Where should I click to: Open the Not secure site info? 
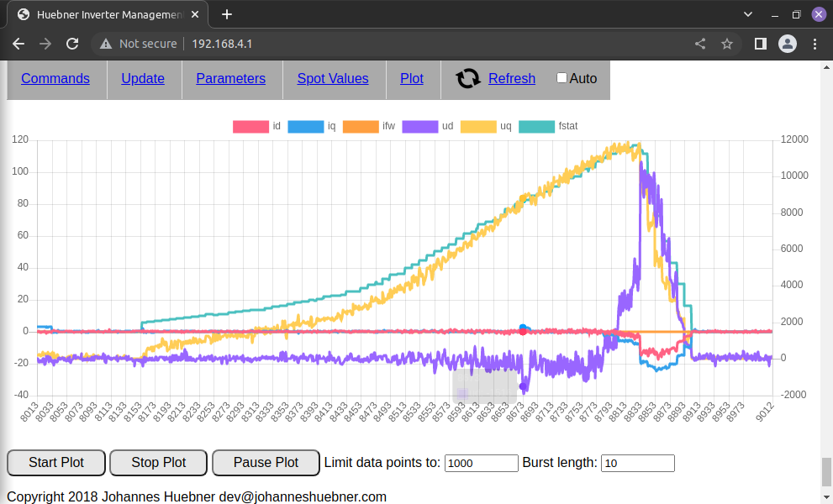coord(139,44)
